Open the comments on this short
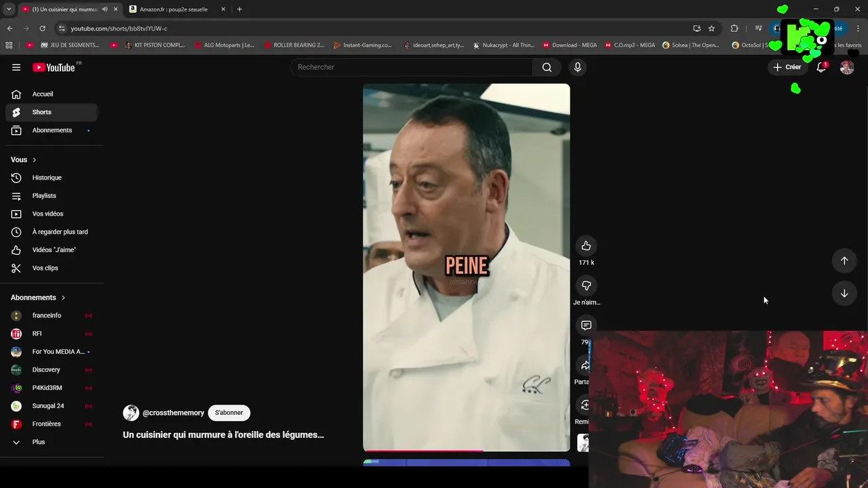868x488 pixels. tap(586, 325)
